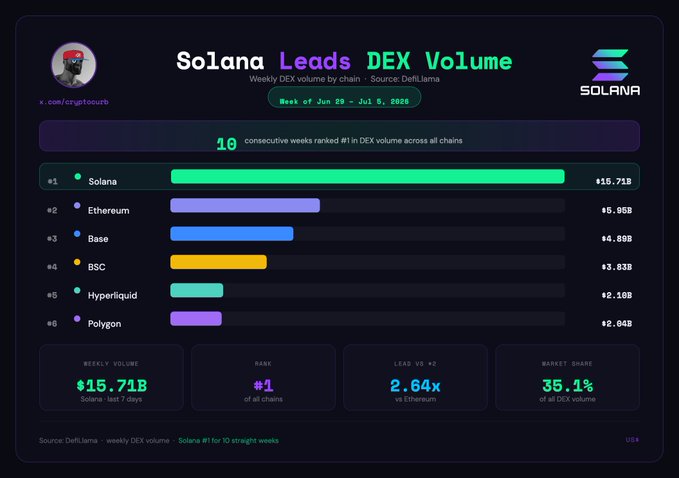This screenshot has height=478, width=679.
Task: Click the US$ currency label in footer
Action: click(x=632, y=440)
